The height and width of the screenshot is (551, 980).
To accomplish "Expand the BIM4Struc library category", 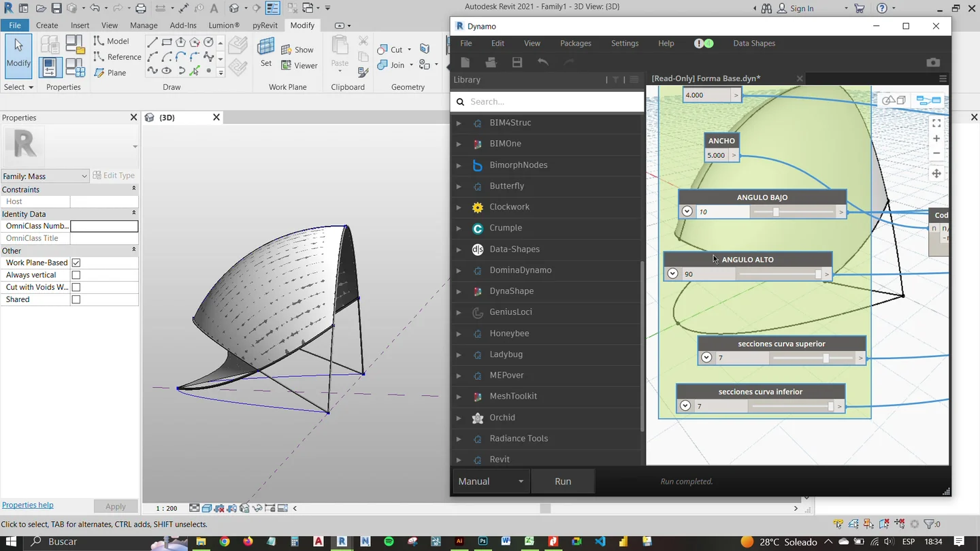I will (459, 123).
